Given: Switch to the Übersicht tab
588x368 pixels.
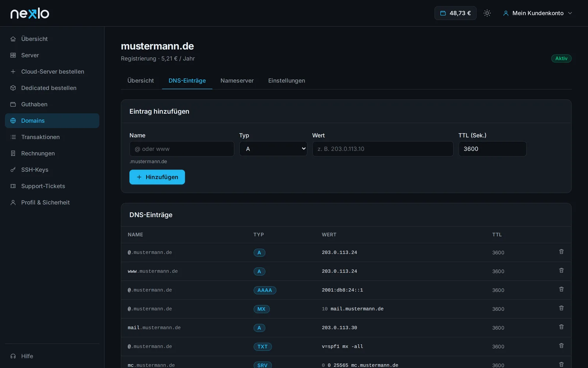Looking at the screenshot, I should point(141,81).
